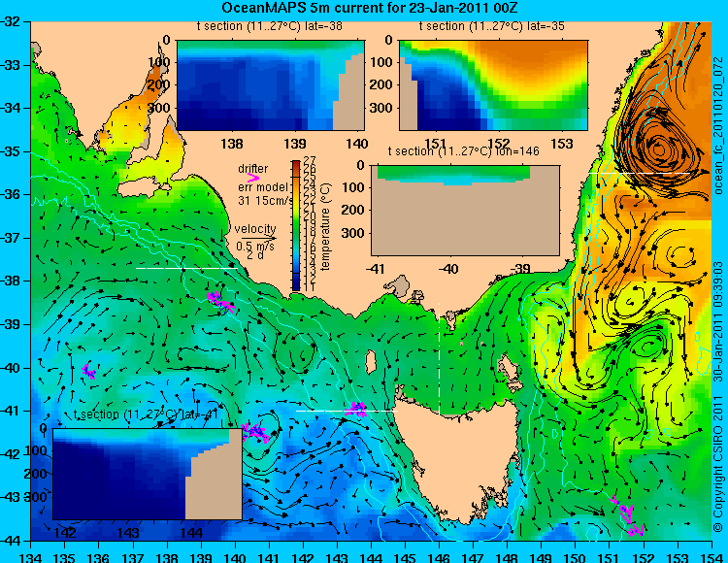Click the centre of the large eddy near 152.5E, 35S
This screenshot has height=563, width=728.
pos(659,149)
